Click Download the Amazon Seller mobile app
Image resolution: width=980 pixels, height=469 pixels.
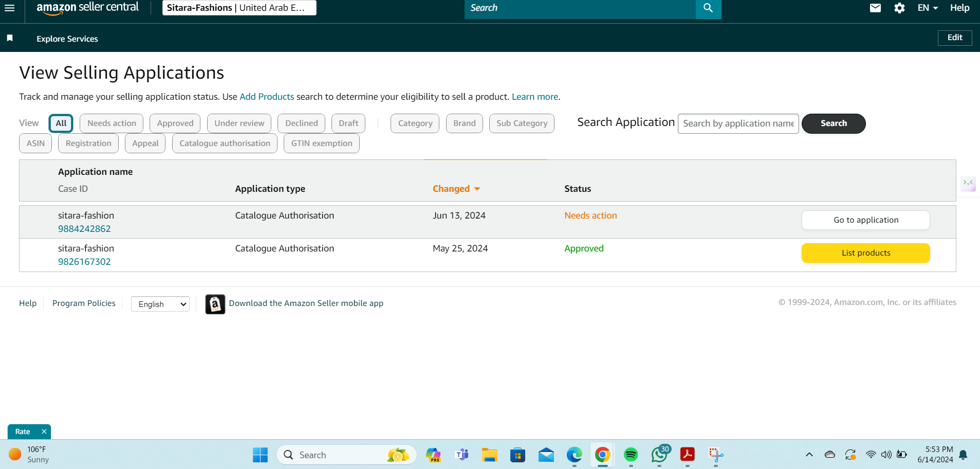(306, 303)
